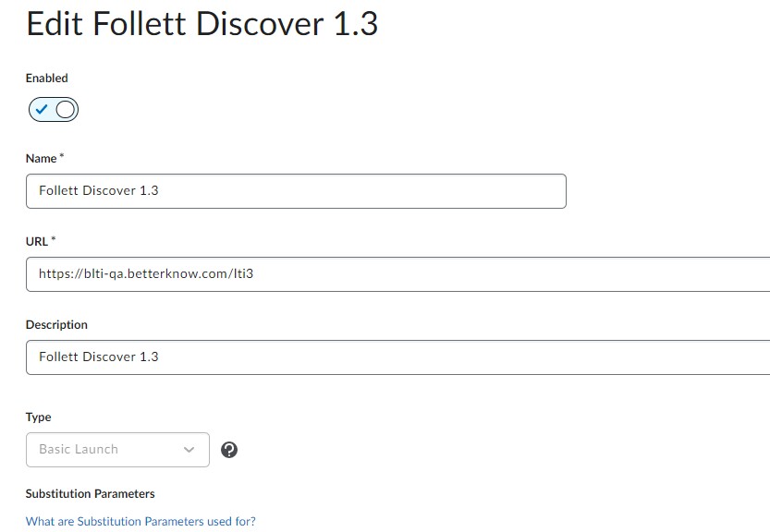Place cursor in the URL text box
This screenshot has width=770, height=532.
pos(370,273)
